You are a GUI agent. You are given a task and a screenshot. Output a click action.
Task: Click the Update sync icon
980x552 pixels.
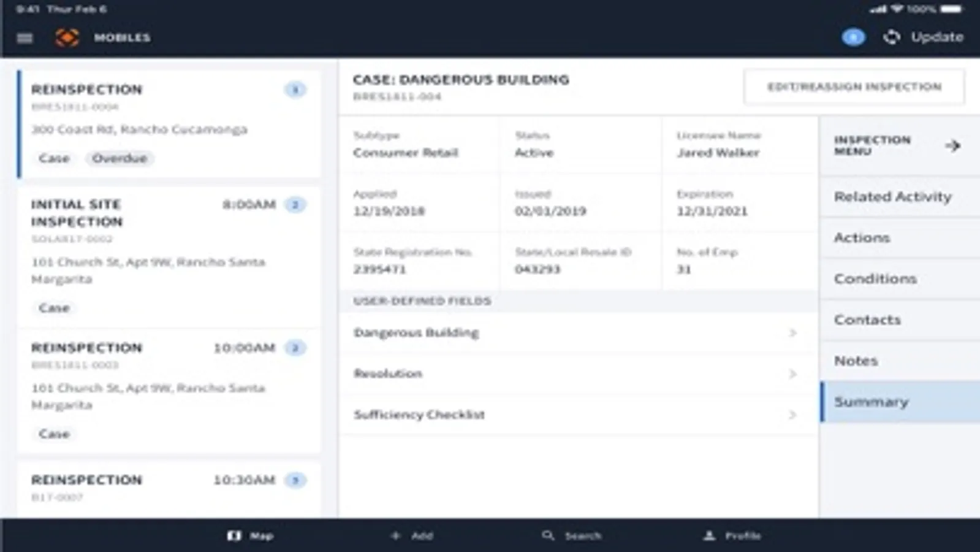(892, 37)
